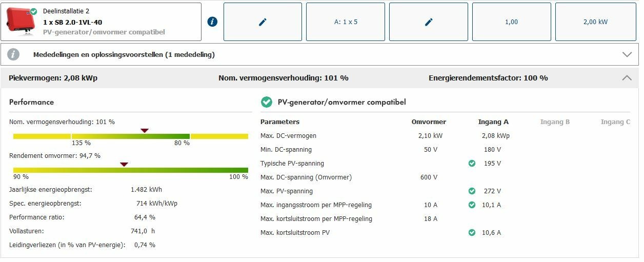
Task: Click the Performance section heading
Action: (31, 102)
